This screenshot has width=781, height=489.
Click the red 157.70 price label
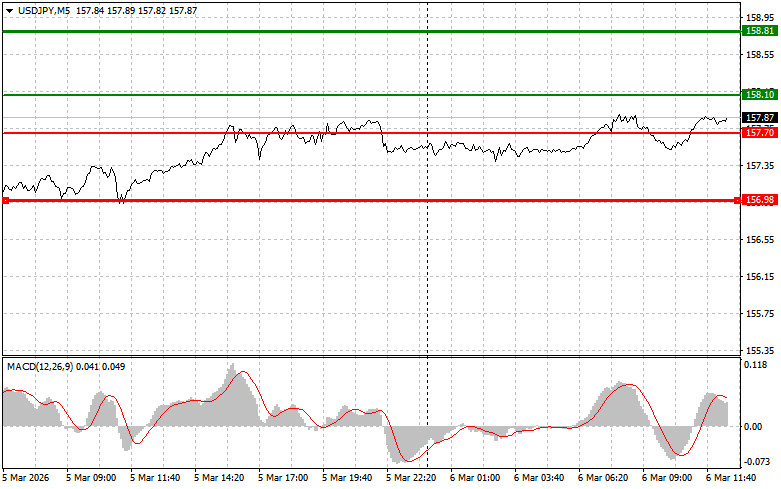(x=760, y=132)
